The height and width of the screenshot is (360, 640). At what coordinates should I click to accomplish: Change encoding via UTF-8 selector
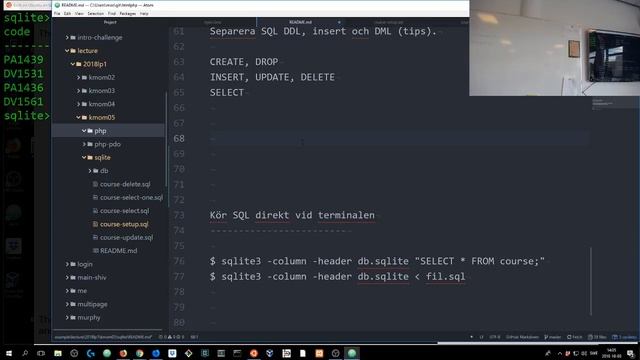click(x=495, y=337)
